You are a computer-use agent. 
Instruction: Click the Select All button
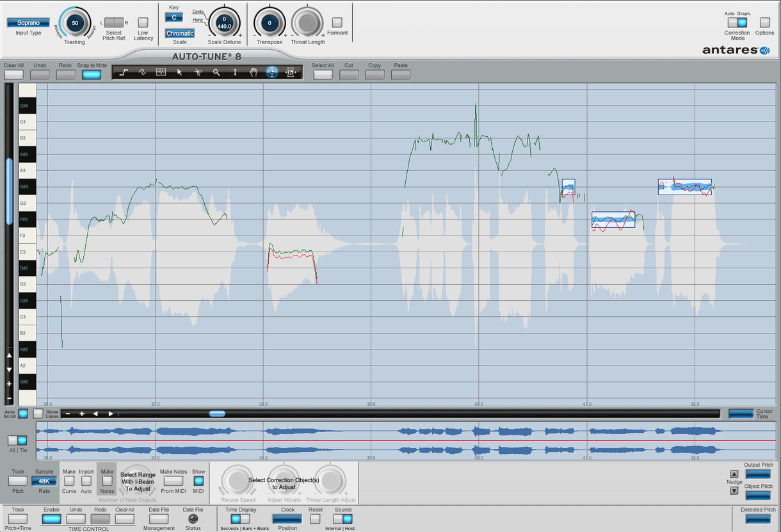[323, 75]
